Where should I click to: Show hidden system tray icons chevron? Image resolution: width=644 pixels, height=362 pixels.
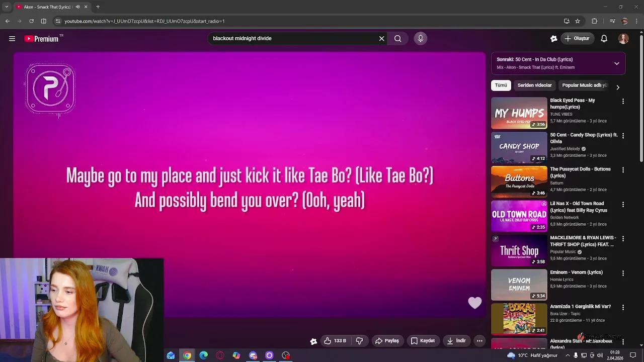[x=568, y=355]
